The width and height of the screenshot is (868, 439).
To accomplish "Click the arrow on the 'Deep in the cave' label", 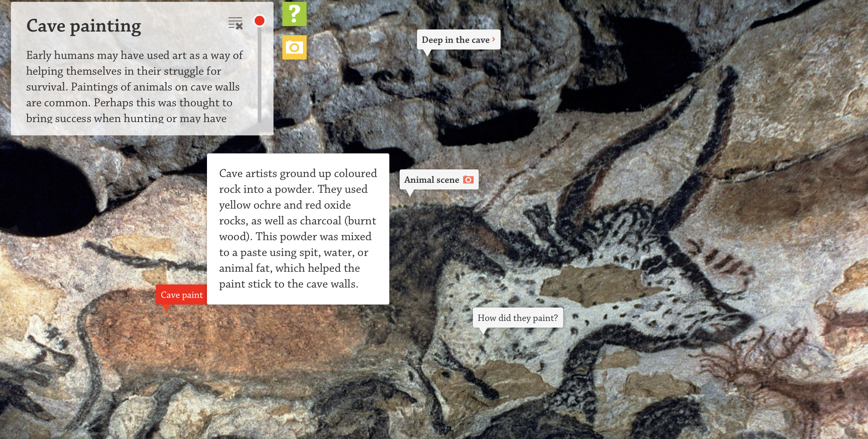I will tap(493, 39).
